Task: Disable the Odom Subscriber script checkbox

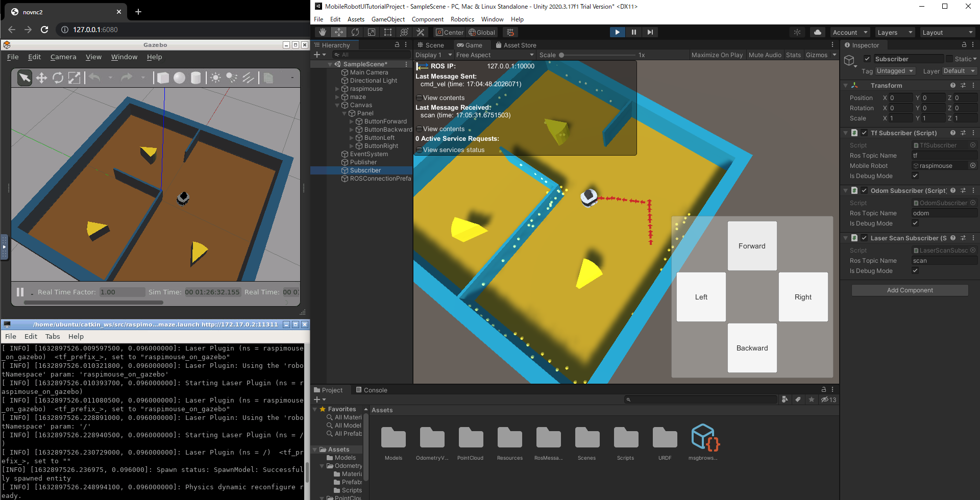Action: tap(864, 190)
